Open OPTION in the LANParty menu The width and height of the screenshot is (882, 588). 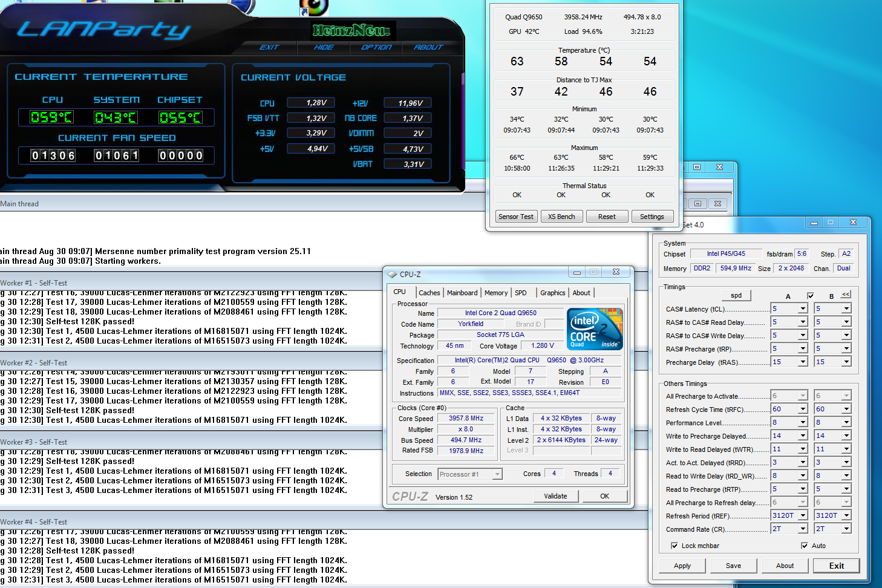(376, 47)
